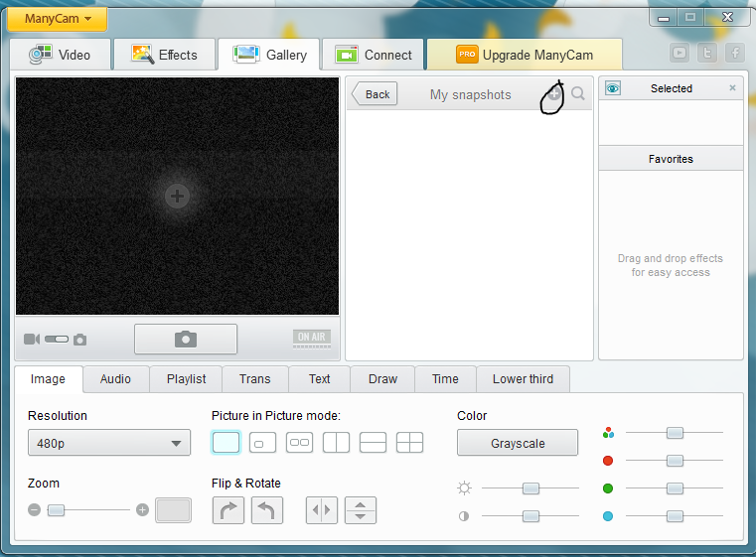Click the green channel slider handle

[x=675, y=488]
